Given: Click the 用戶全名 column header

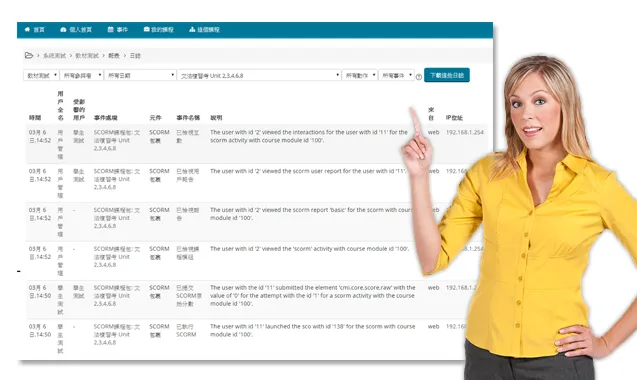Looking at the screenshot, I should click(60, 106).
